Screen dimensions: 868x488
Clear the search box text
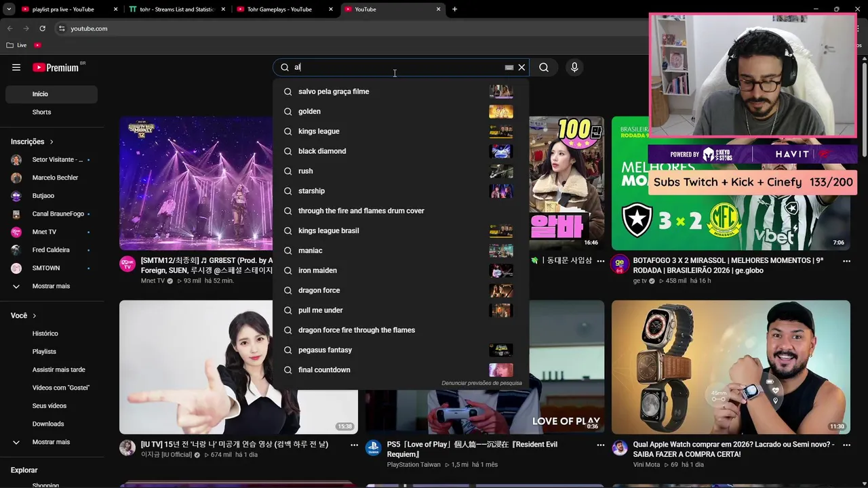(521, 67)
